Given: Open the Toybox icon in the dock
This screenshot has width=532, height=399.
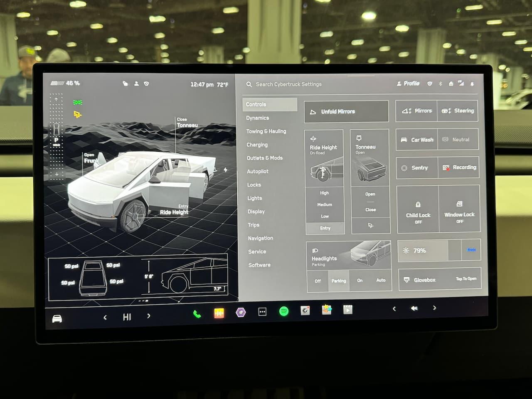Looking at the screenshot, I should pyautogui.click(x=327, y=310).
